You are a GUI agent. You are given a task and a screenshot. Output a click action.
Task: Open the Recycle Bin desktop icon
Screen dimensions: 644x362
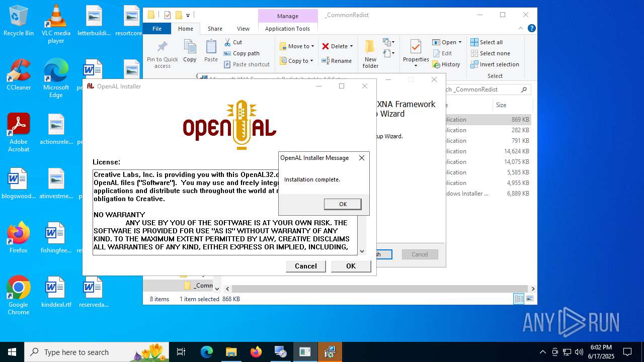pos(19,21)
